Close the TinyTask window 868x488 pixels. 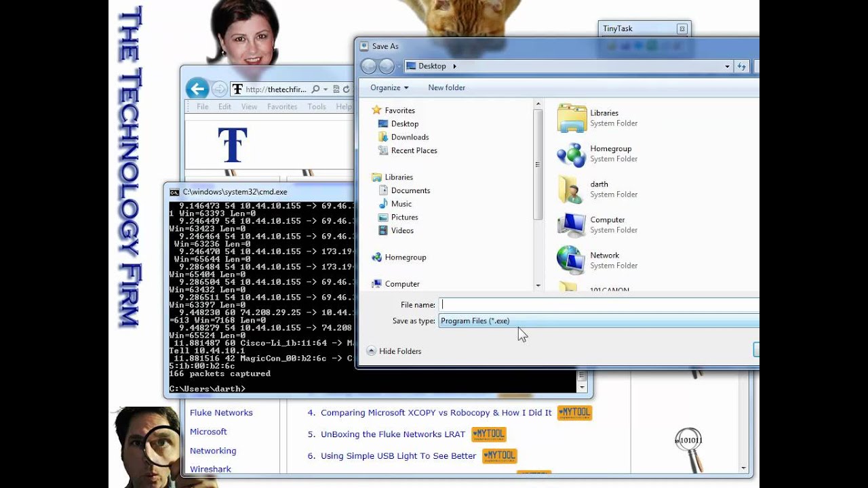(682, 28)
